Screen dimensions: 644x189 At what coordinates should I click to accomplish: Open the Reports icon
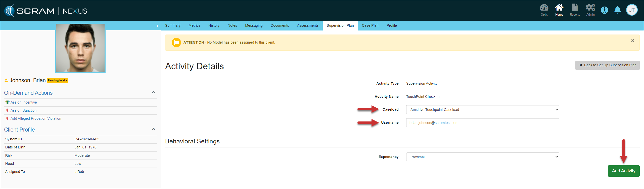pos(575,10)
